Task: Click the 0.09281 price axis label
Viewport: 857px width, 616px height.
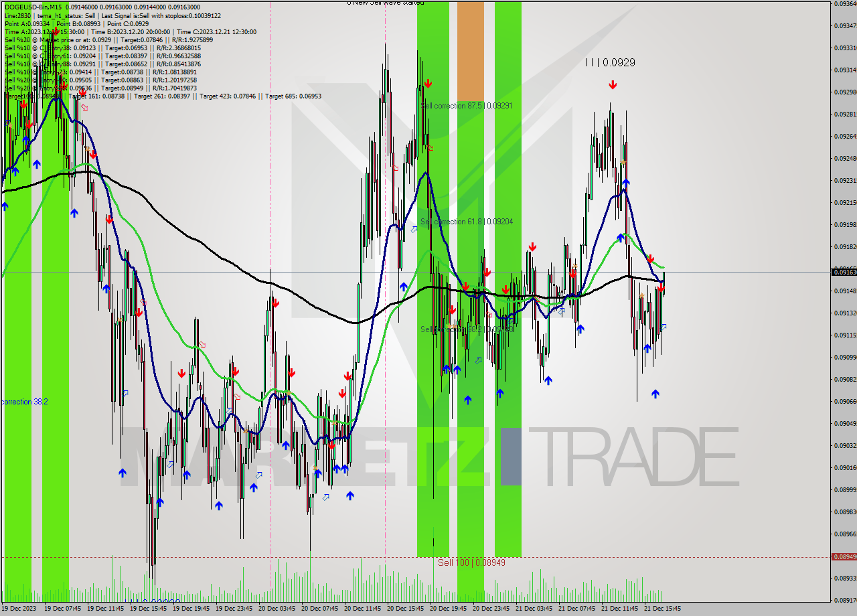Action: pos(845,114)
